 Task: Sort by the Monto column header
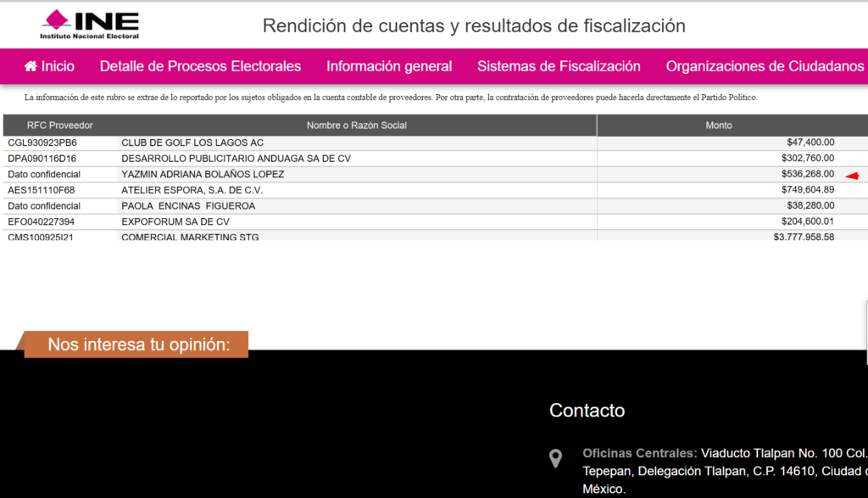719,126
